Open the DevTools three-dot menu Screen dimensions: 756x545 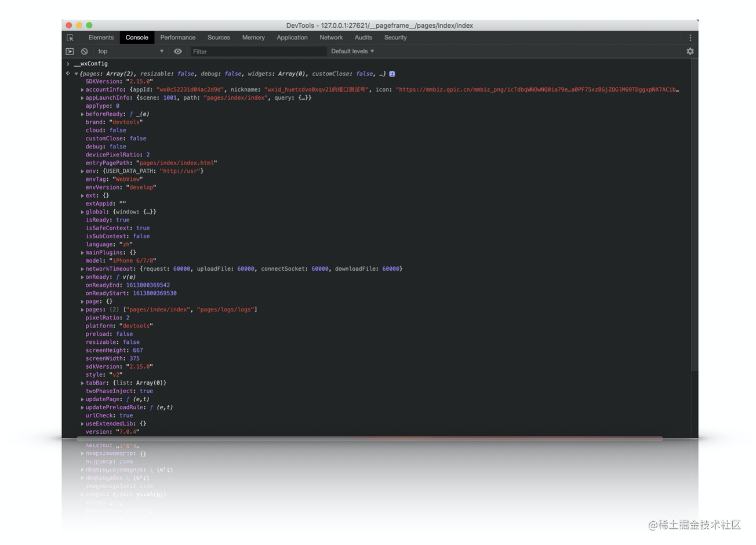[x=690, y=38]
